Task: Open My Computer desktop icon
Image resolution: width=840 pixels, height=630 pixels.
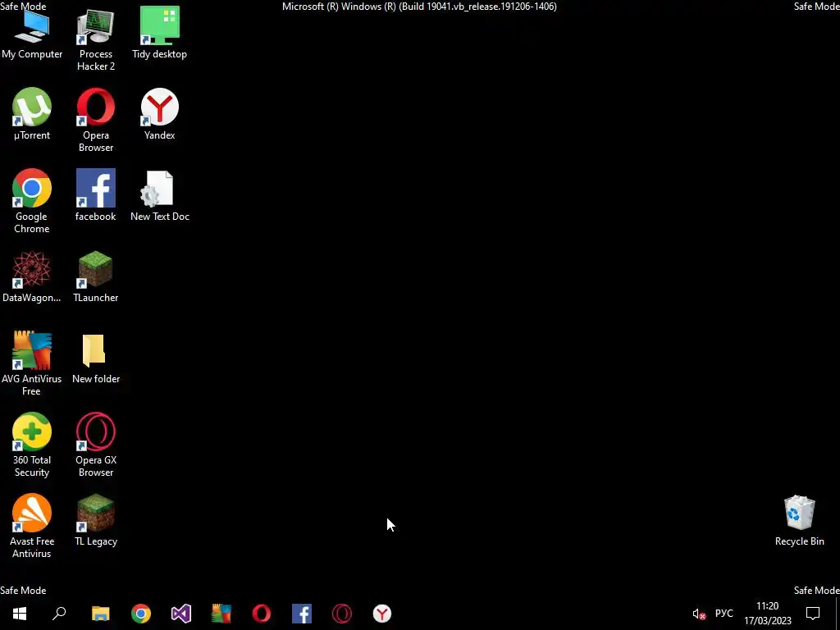Action: point(32,34)
